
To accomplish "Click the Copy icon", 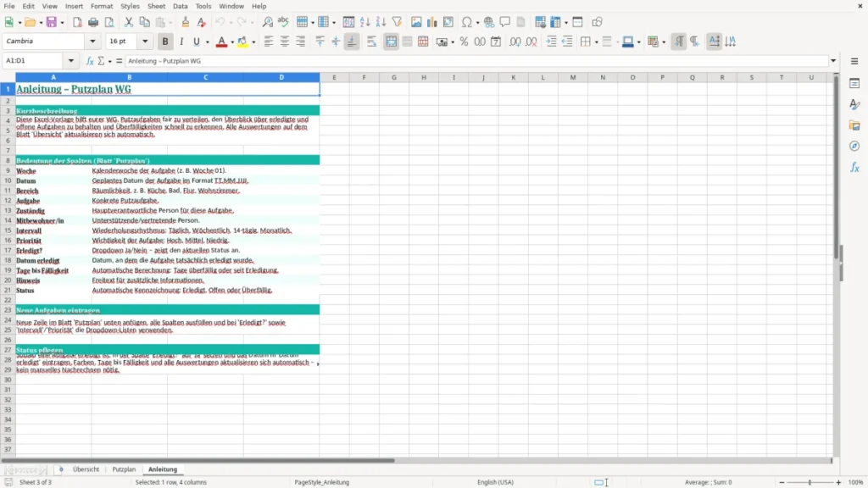I will point(144,22).
